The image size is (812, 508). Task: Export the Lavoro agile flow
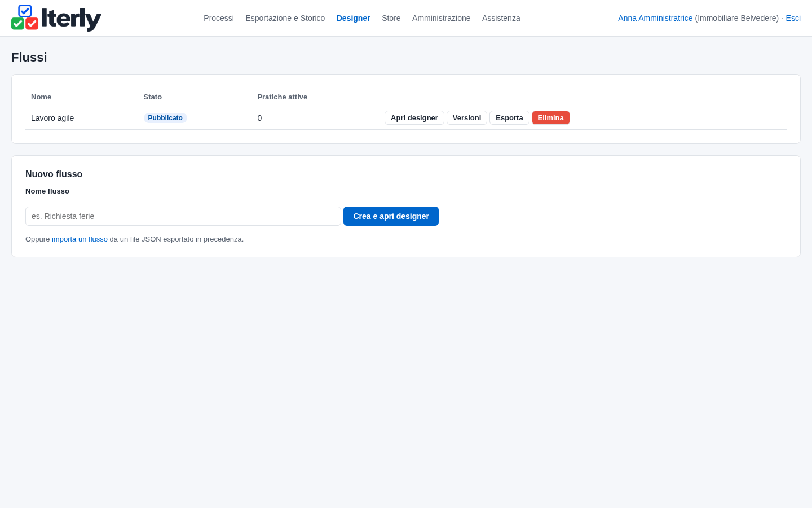pyautogui.click(x=509, y=118)
